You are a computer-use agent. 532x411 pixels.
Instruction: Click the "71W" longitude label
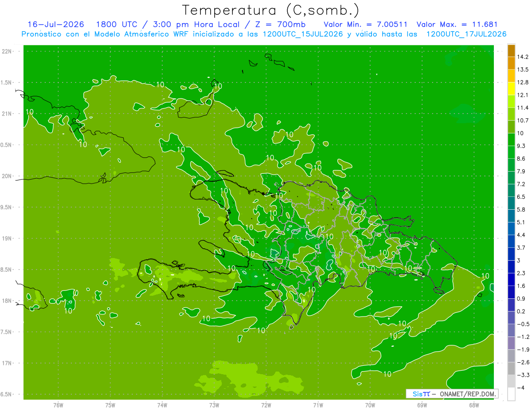click(318, 404)
